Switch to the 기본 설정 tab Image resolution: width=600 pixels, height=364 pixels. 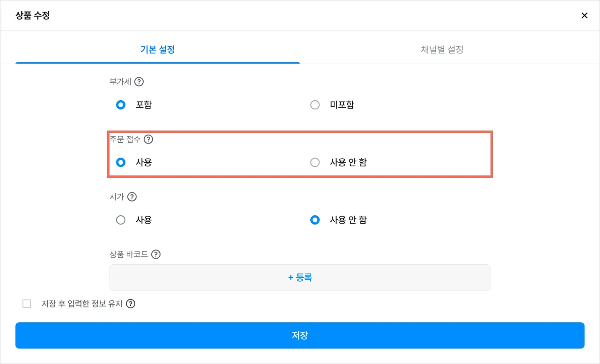(158, 50)
